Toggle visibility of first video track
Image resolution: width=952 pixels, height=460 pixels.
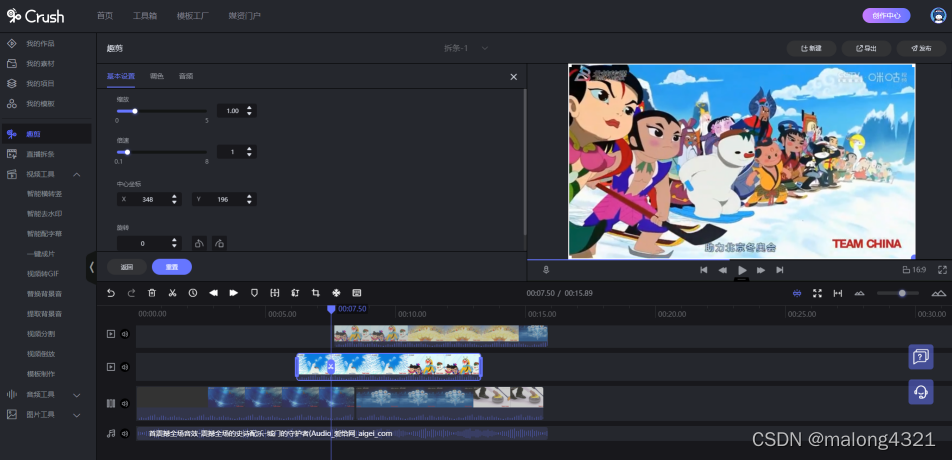pyautogui.click(x=111, y=334)
